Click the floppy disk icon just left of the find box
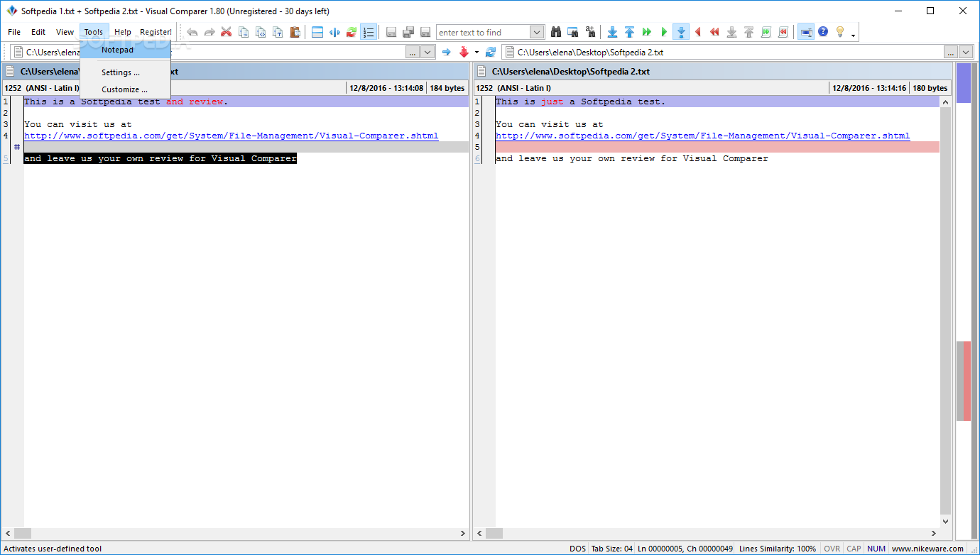This screenshot has width=980, height=555. (x=425, y=32)
